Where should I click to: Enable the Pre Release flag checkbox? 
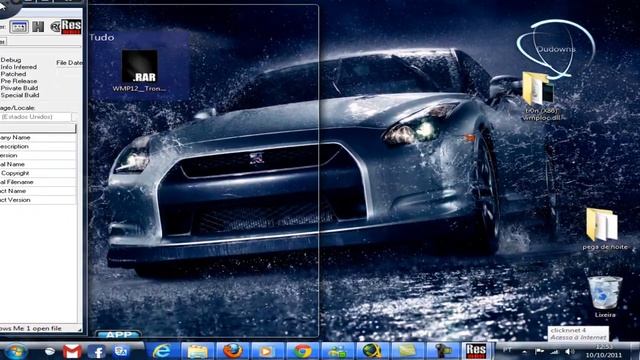click(x=19, y=81)
